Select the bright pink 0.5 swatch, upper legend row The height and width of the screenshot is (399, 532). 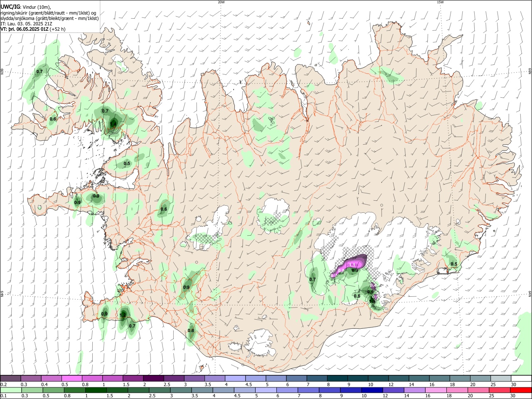72,378
